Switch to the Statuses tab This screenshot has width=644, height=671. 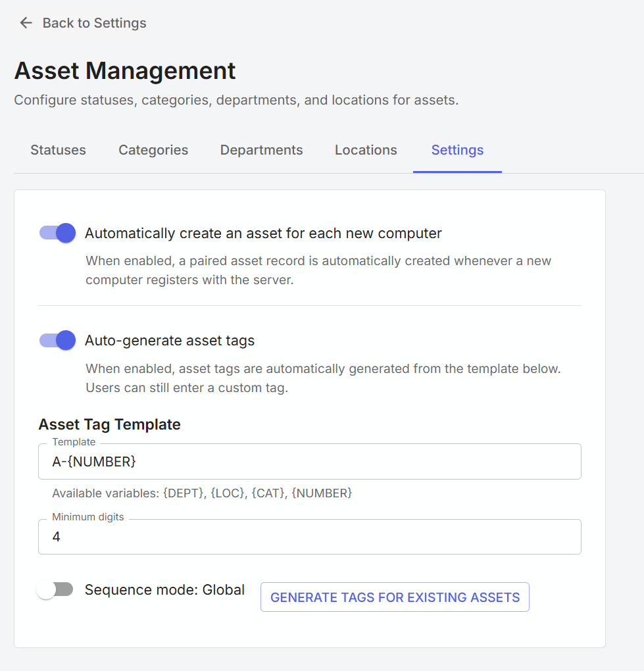(58, 150)
